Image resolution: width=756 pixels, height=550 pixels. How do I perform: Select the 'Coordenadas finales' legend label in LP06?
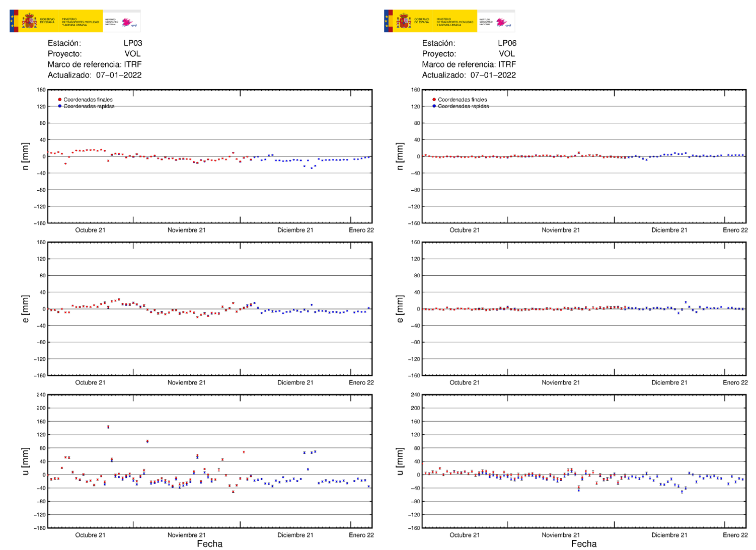tap(462, 100)
